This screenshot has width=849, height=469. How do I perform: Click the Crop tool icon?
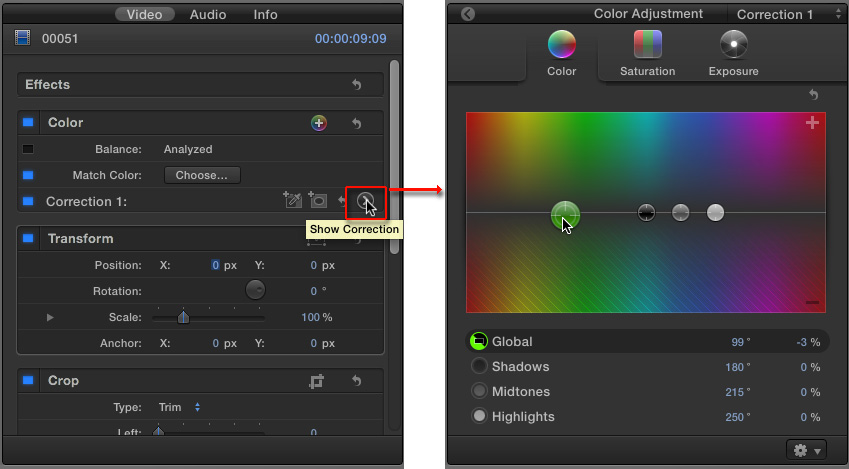[317, 381]
